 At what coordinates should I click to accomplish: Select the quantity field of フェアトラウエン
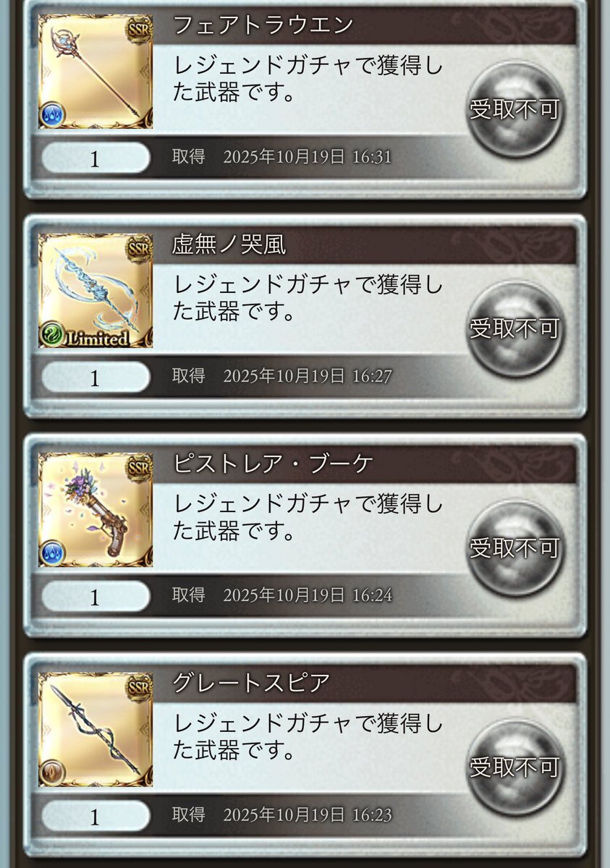tap(96, 158)
